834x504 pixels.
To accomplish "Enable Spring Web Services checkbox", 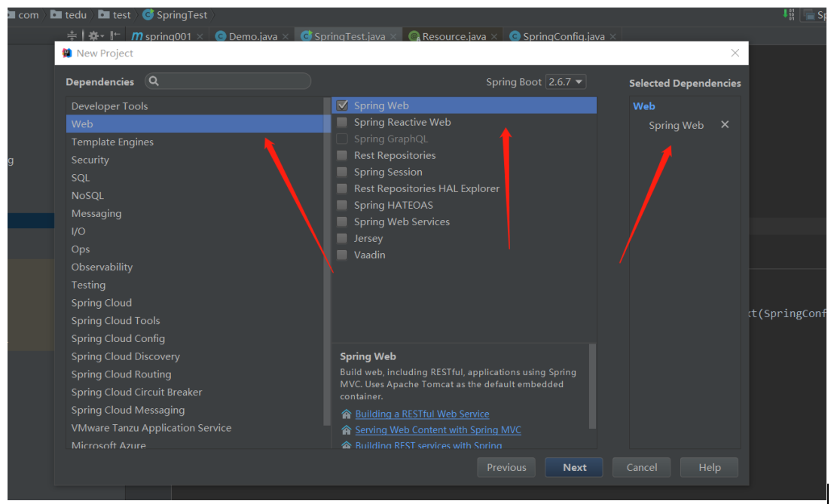I will tap(343, 221).
